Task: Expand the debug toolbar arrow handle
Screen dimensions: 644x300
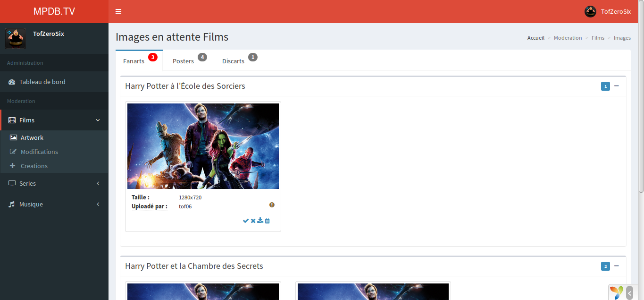Action: [630, 293]
